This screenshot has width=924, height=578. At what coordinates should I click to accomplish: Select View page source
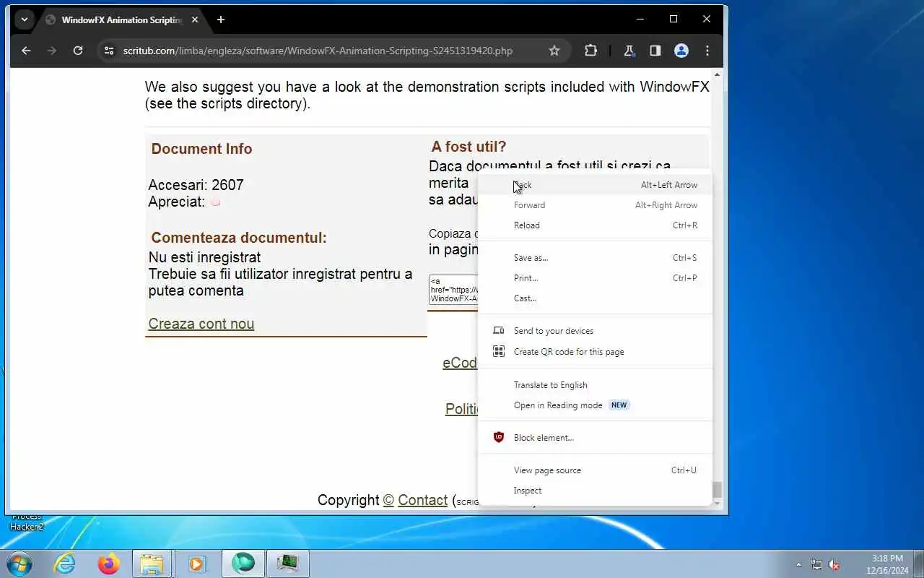coord(596,470)
